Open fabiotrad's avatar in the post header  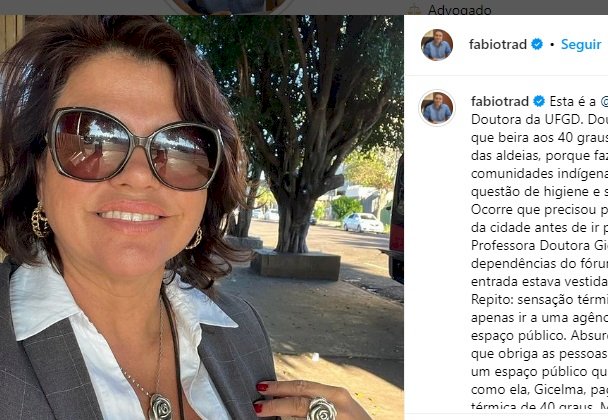[437, 45]
